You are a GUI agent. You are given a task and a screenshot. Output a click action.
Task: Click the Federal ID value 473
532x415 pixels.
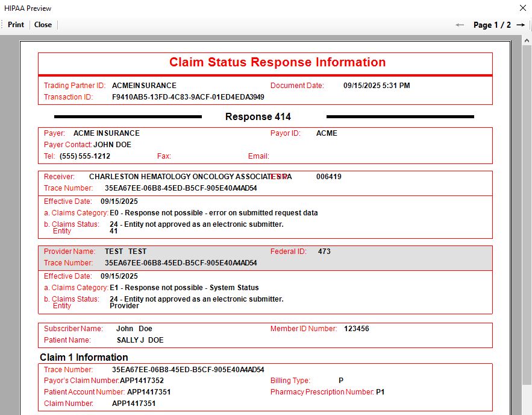324,252
